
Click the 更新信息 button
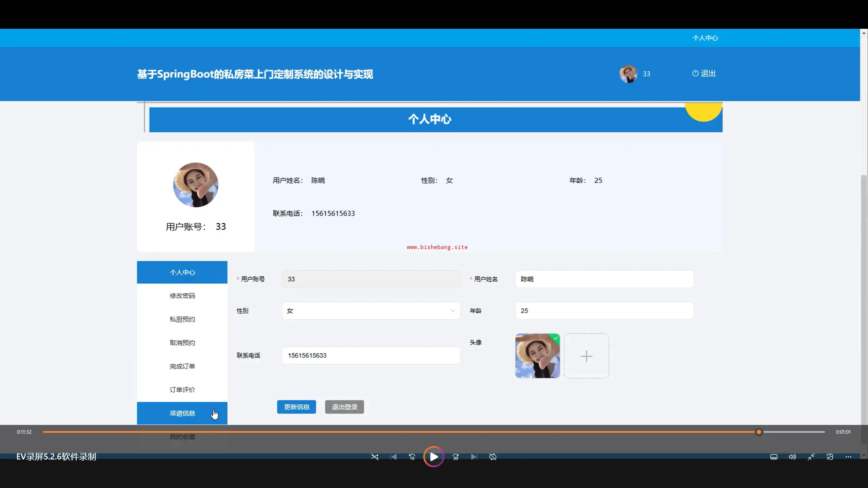point(296,407)
